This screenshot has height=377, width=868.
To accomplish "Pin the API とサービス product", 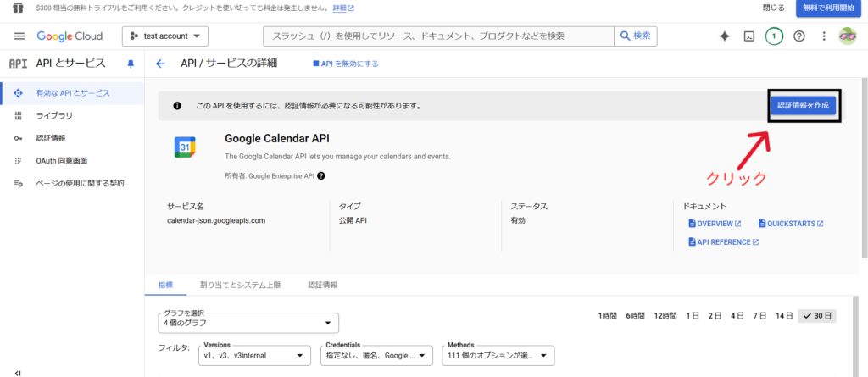I will click(x=131, y=64).
